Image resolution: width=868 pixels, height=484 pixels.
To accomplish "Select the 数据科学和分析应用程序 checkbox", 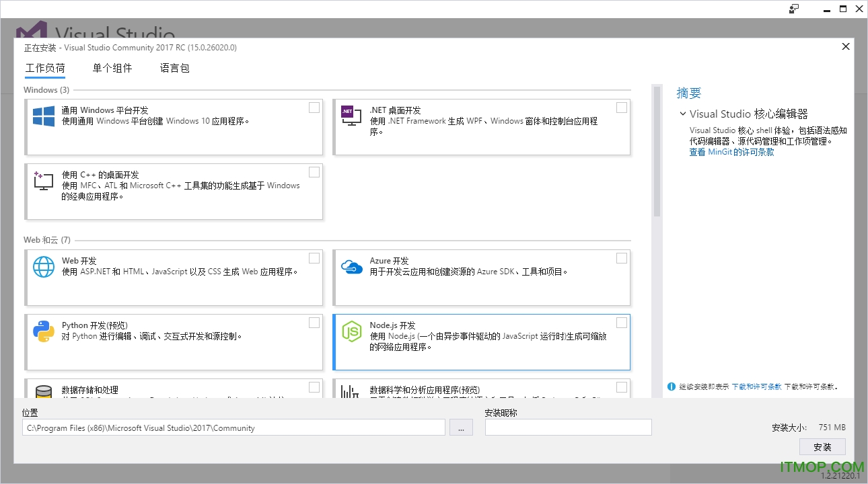I will [x=622, y=387].
